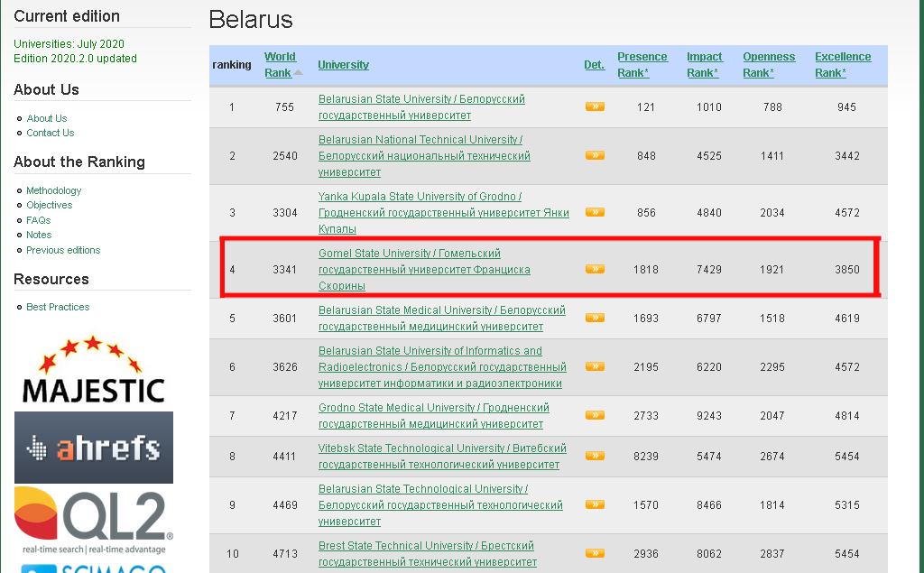Open details icon for Belarusian State Technological University

(x=595, y=504)
